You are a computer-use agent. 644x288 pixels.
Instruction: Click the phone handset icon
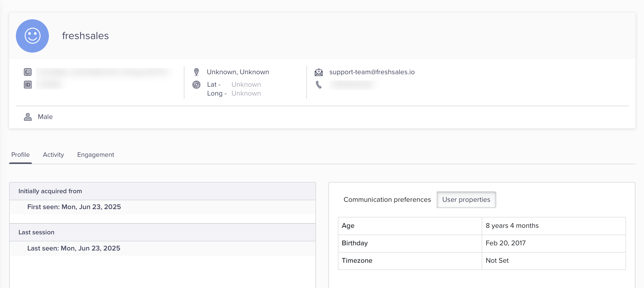click(x=319, y=85)
